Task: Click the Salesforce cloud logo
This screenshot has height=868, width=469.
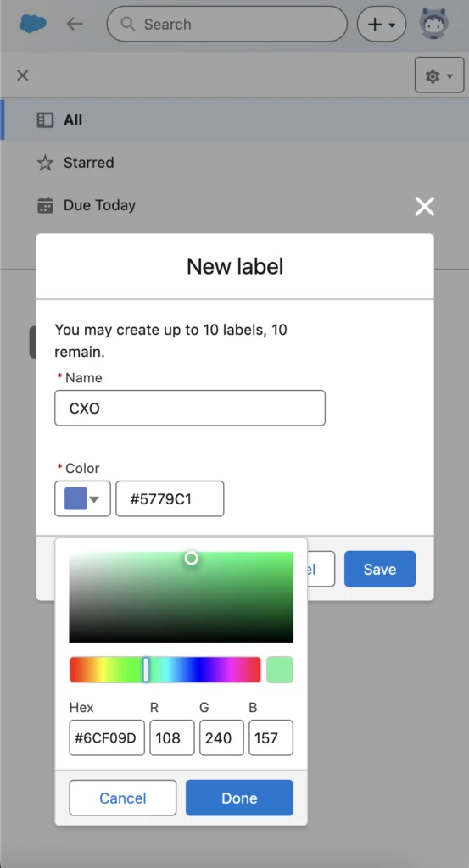Action: (x=33, y=24)
